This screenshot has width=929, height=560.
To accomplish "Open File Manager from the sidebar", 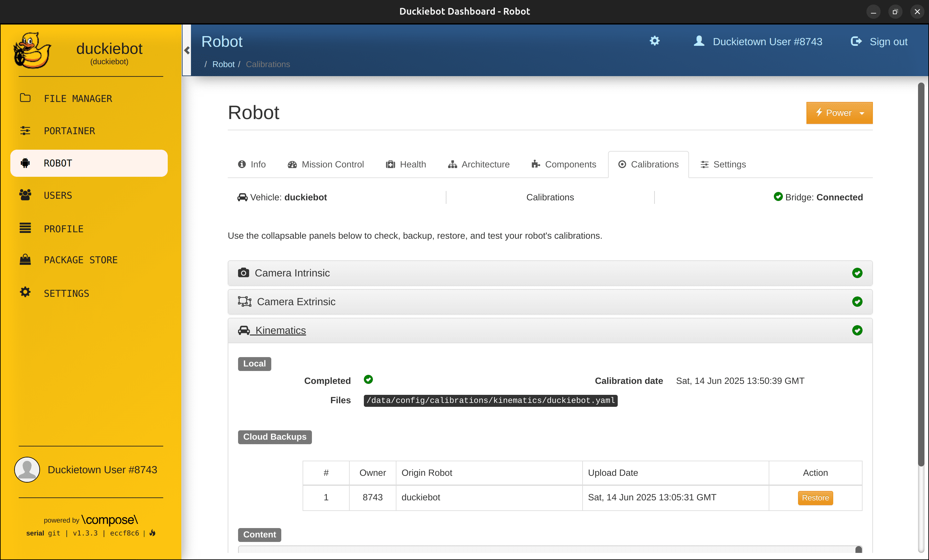I will tap(89, 98).
